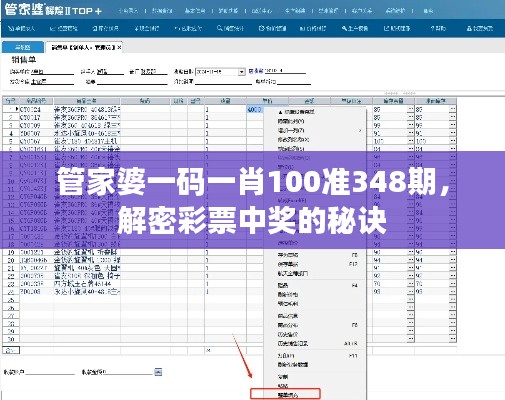
Task: Close the sales order tab with its X
Action: (x=119, y=48)
